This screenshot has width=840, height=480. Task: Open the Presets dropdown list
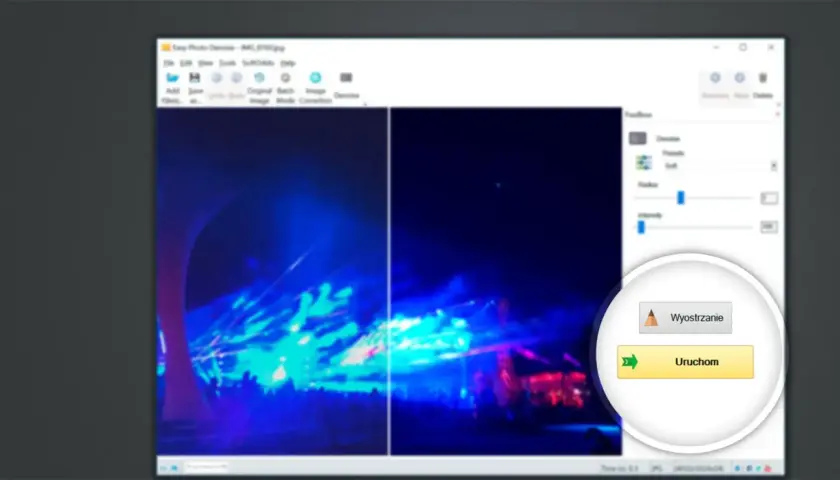tap(774, 166)
